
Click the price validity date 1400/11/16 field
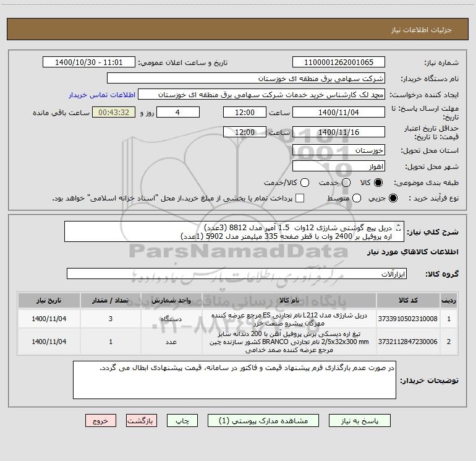(339, 132)
